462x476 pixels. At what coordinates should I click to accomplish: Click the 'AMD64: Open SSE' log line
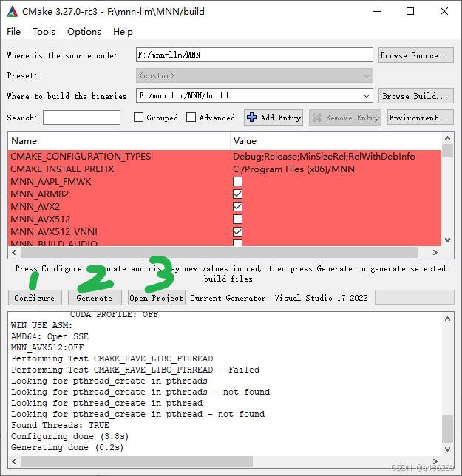coord(50,336)
